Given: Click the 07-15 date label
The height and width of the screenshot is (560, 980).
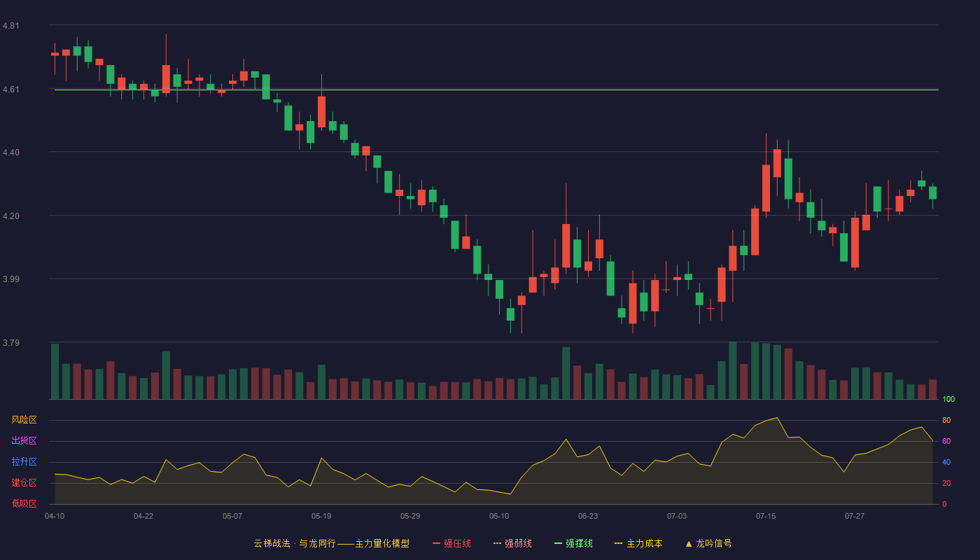Looking at the screenshot, I should tap(766, 516).
